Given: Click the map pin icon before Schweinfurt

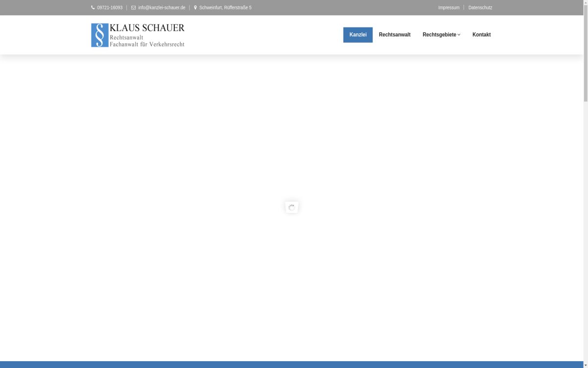Looking at the screenshot, I should coord(196,8).
